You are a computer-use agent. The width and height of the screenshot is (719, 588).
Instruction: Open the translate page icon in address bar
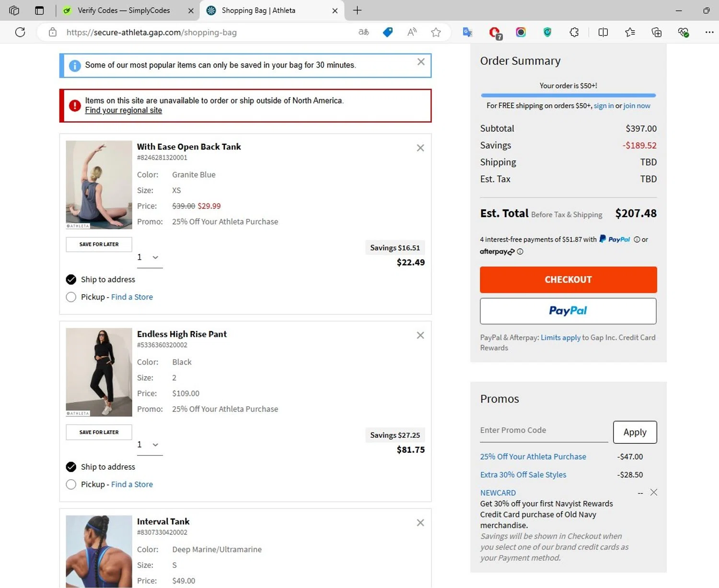(364, 32)
